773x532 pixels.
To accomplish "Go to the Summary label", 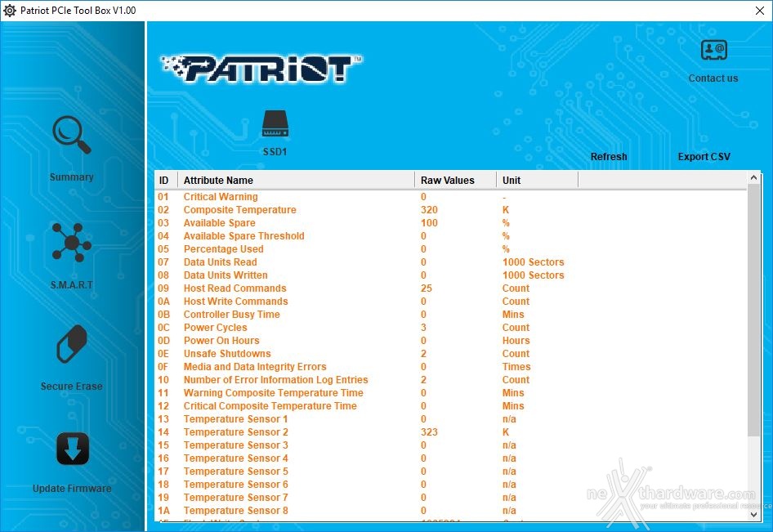I will point(71,177).
